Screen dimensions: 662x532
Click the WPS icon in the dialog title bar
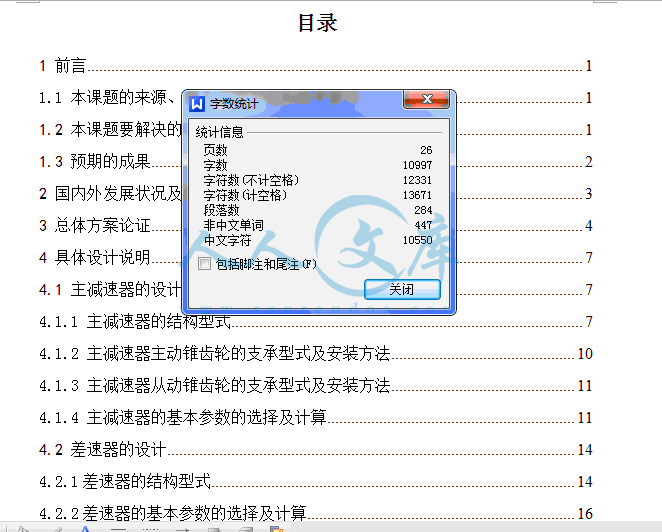click(x=198, y=104)
